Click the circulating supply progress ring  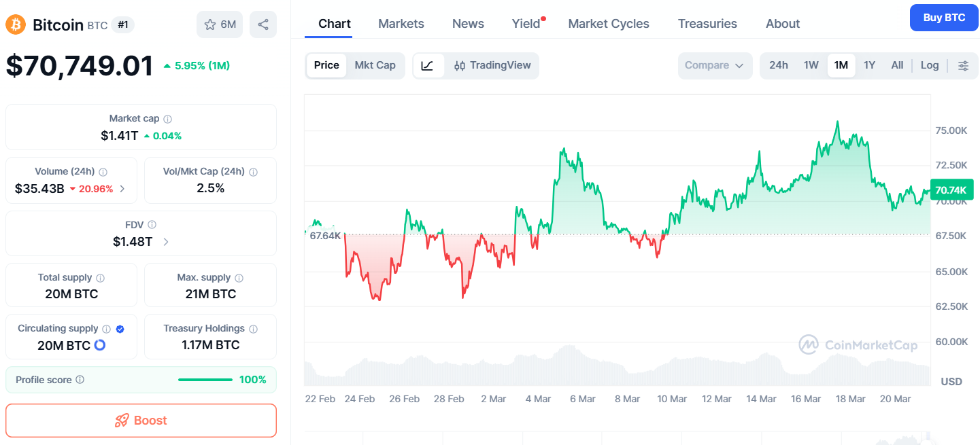coord(100,345)
